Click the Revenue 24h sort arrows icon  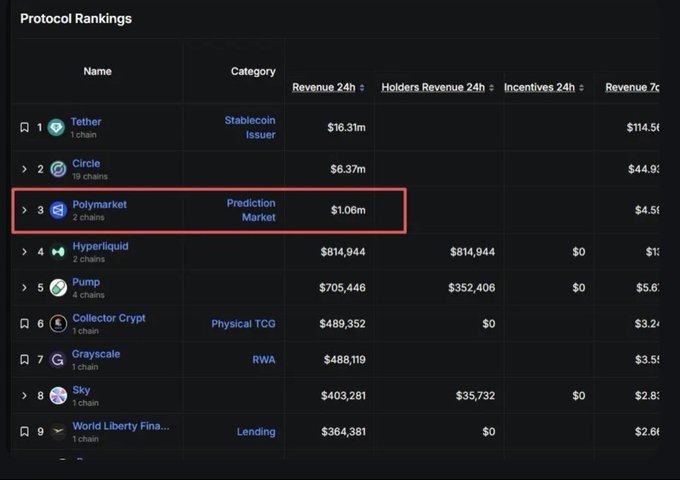362,88
